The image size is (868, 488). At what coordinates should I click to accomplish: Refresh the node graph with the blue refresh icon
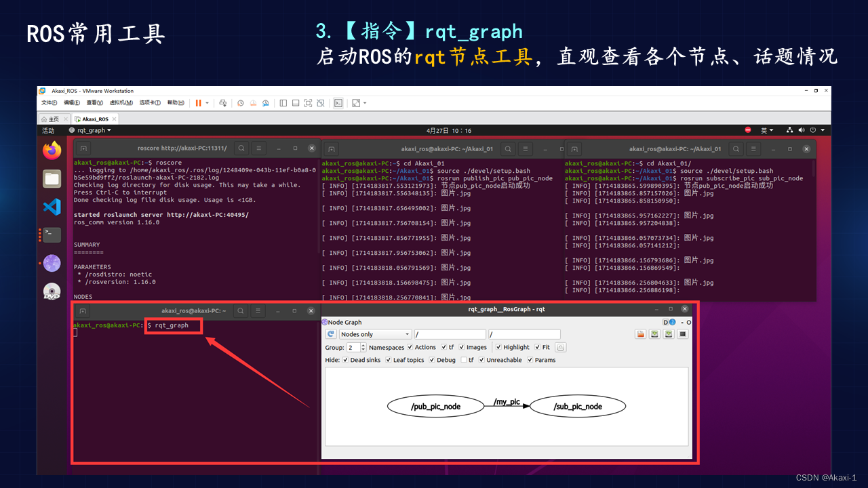[332, 334]
